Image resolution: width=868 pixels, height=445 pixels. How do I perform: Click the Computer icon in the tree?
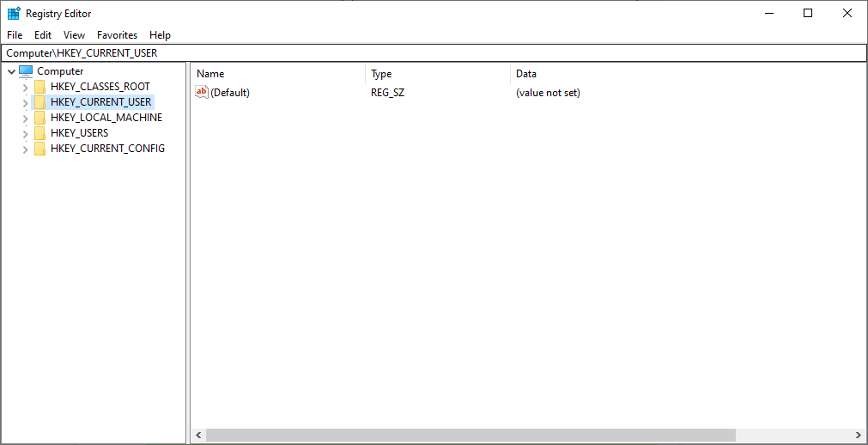pyautogui.click(x=26, y=71)
